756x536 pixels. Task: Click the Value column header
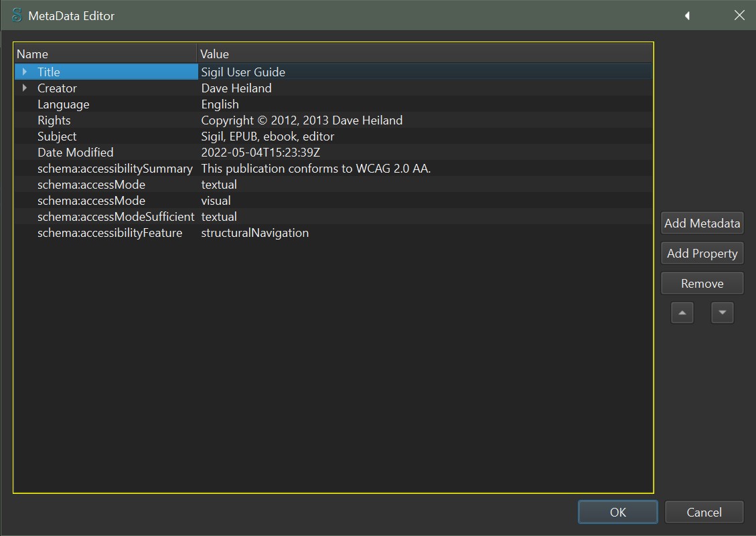[425, 54]
